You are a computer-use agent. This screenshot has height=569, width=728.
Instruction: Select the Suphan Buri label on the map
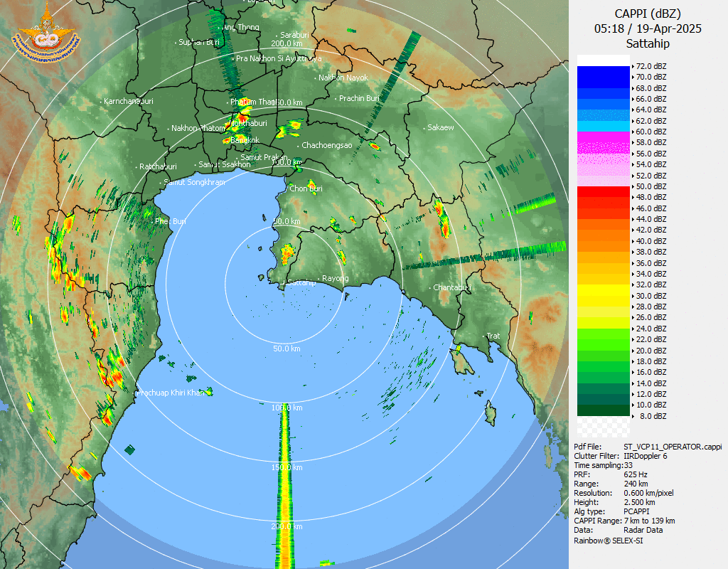click(x=199, y=42)
